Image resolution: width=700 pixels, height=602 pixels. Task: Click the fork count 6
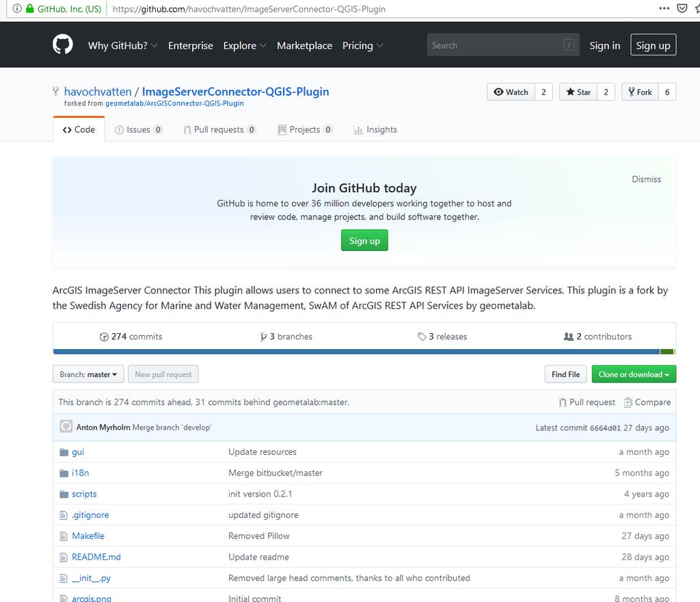(x=667, y=92)
